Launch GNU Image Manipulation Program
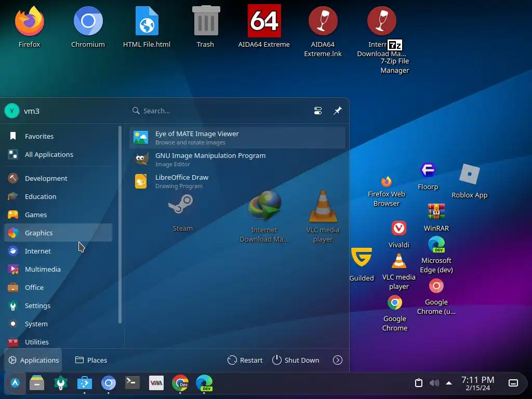This screenshot has width=532, height=399. point(237,159)
